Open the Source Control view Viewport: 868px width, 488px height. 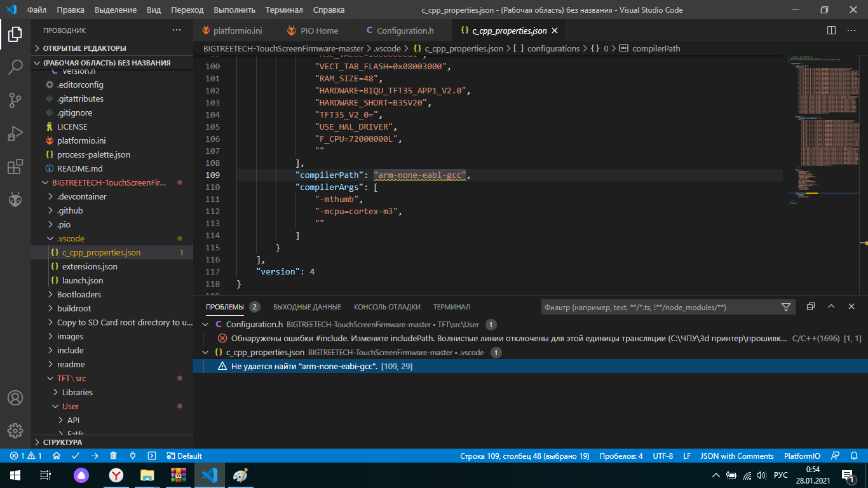click(15, 100)
